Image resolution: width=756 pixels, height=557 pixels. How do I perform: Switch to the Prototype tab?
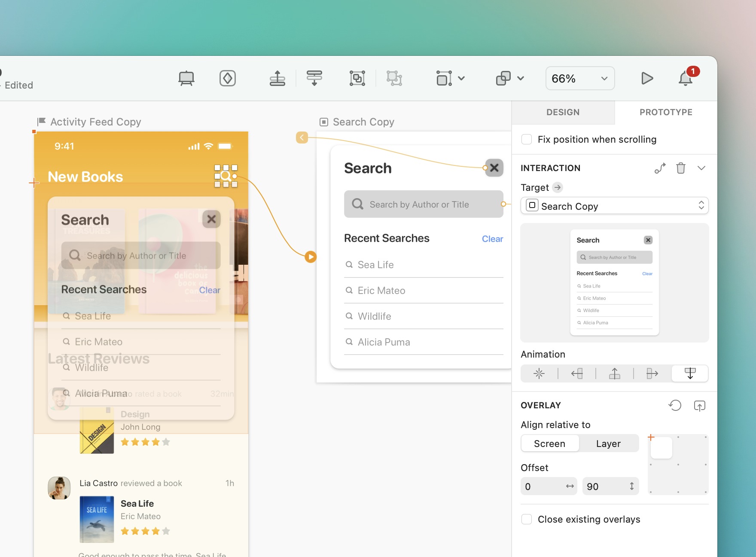(x=665, y=112)
